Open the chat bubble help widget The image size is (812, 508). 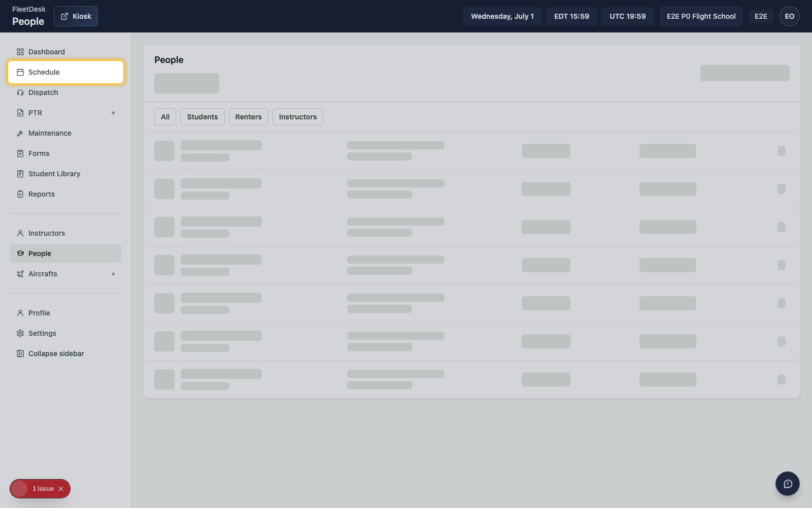(x=788, y=484)
